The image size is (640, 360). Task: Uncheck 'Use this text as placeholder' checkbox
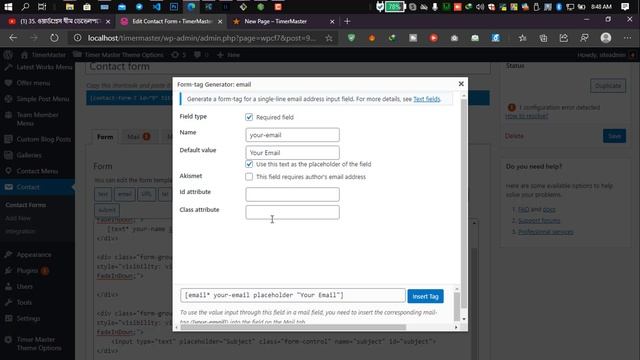249,164
